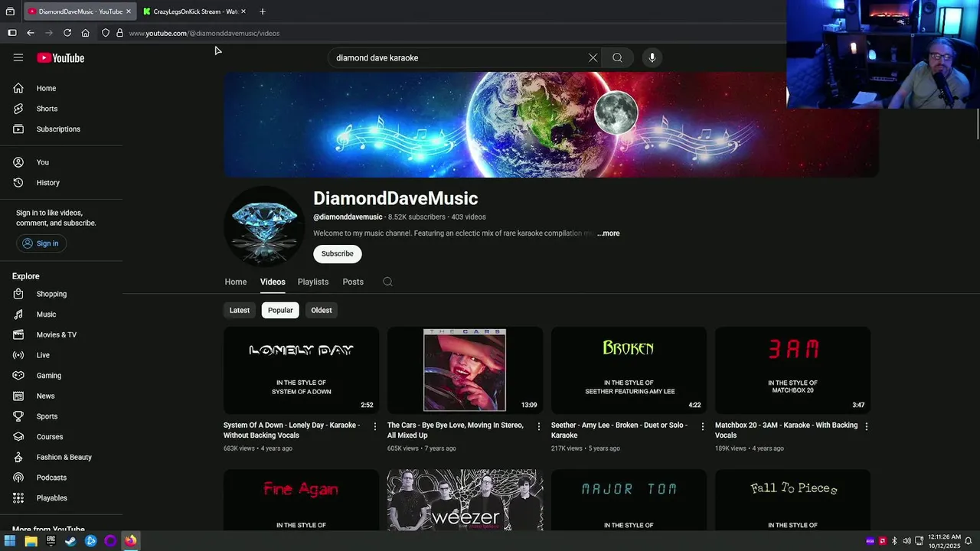Expand channel description with ...more
This screenshot has width=980, height=551.
point(609,233)
